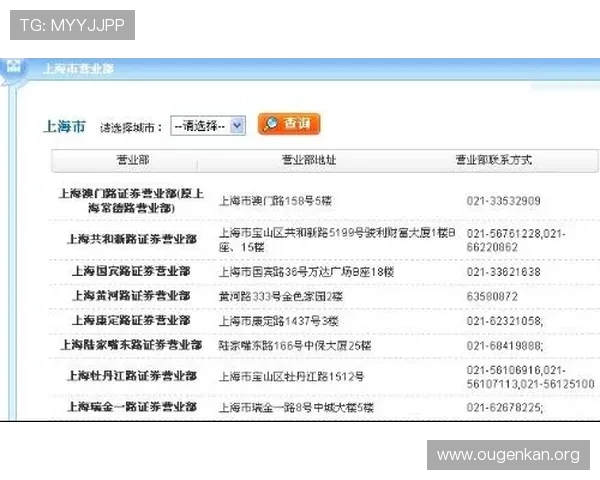
Task: Click phone numbers starting 021-56761228
Action: point(516,240)
